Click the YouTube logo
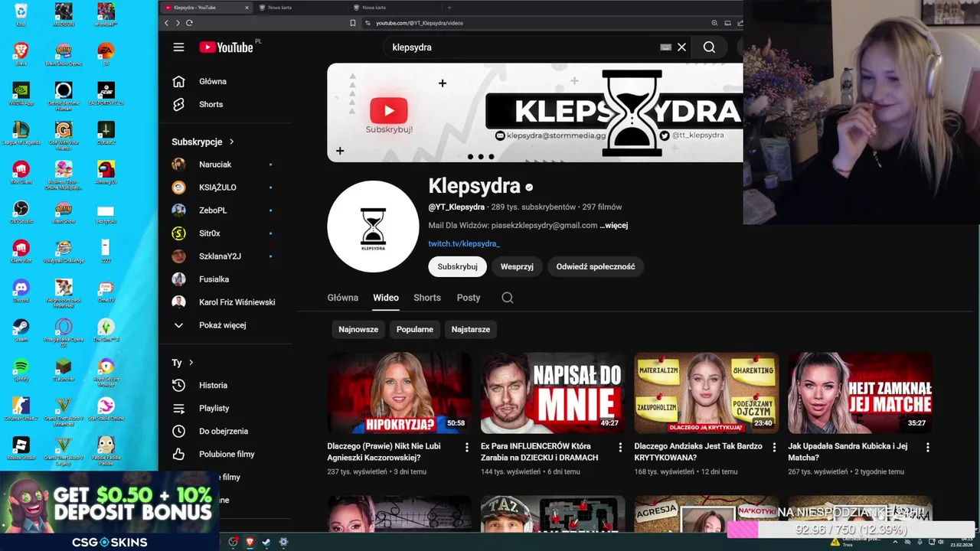 [x=226, y=47]
